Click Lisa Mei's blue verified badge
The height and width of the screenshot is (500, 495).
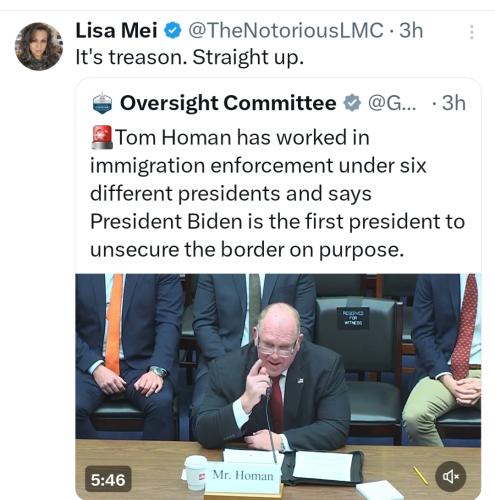[x=172, y=31]
